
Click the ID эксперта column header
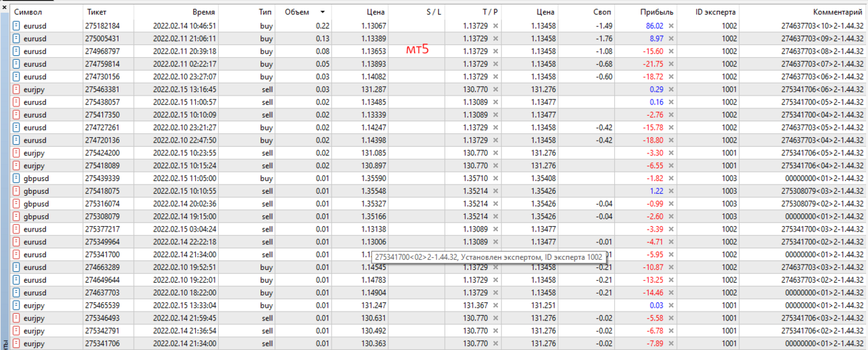[716, 12]
